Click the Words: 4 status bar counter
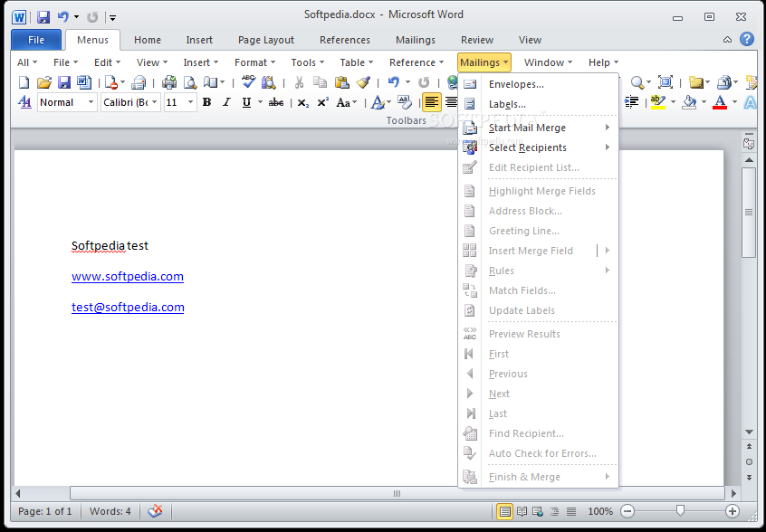This screenshot has height=532, width=766. 110,511
